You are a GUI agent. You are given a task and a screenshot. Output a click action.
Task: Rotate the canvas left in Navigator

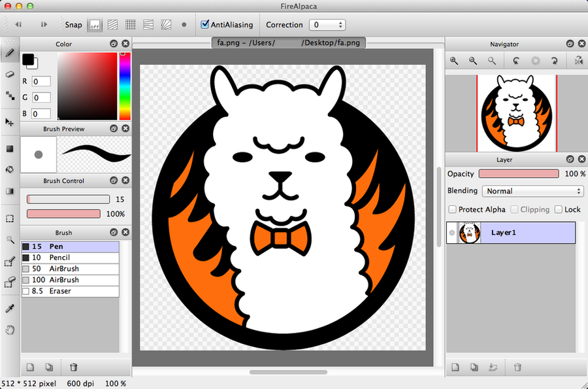516,61
